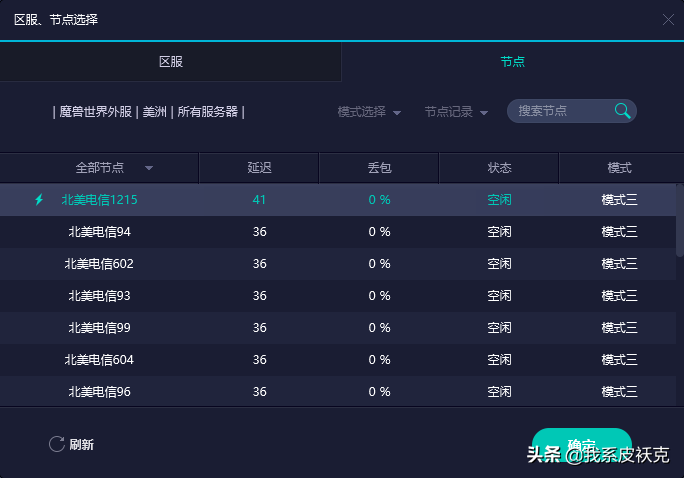Sort by the 丢包 column header
Screen dimensions: 684x478
click(x=379, y=168)
